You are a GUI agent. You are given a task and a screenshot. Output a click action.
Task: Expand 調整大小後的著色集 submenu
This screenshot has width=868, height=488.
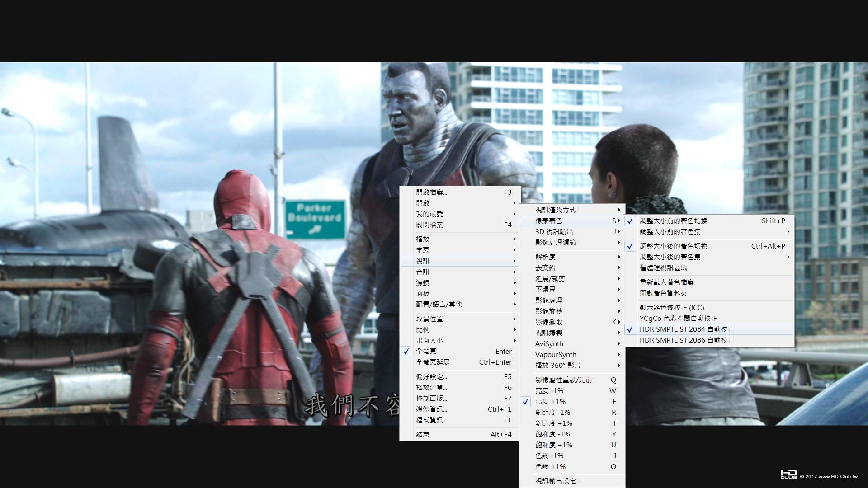(x=670, y=257)
